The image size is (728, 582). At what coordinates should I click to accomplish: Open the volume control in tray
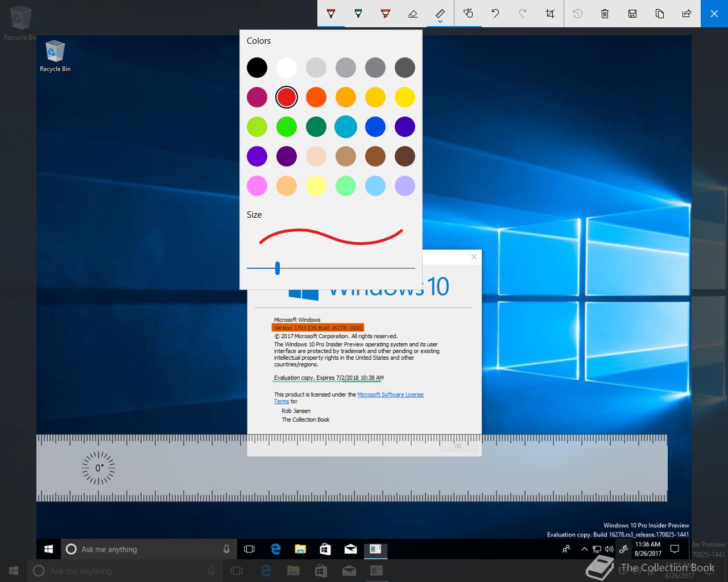coord(609,549)
